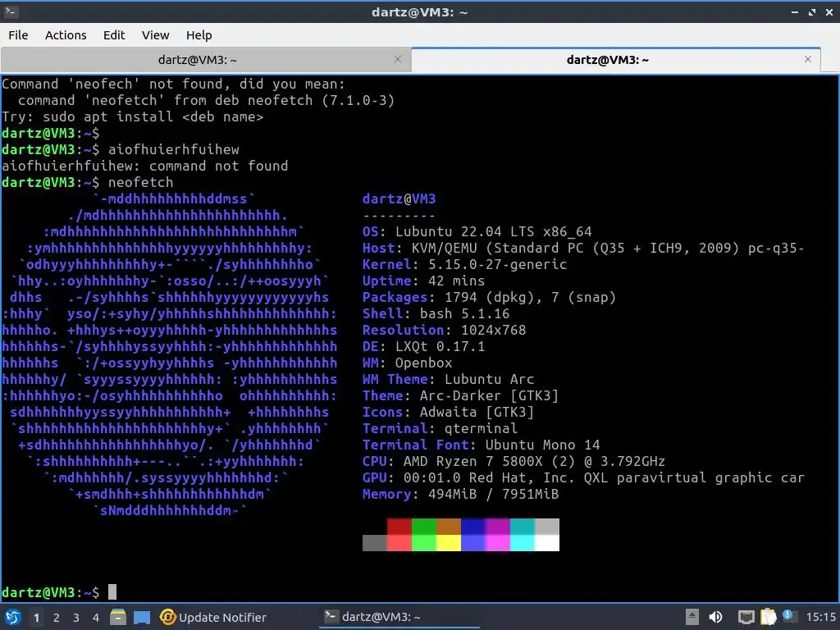Maximize the terminal window

point(811,12)
